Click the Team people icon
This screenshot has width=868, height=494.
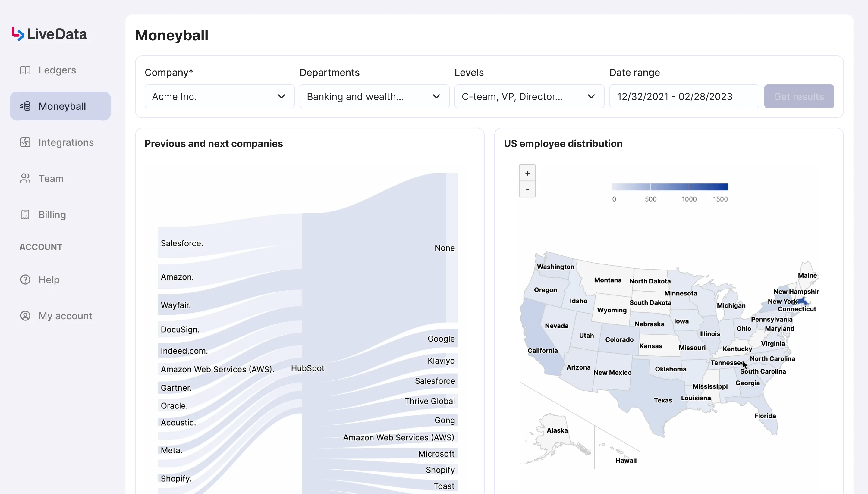tap(25, 178)
